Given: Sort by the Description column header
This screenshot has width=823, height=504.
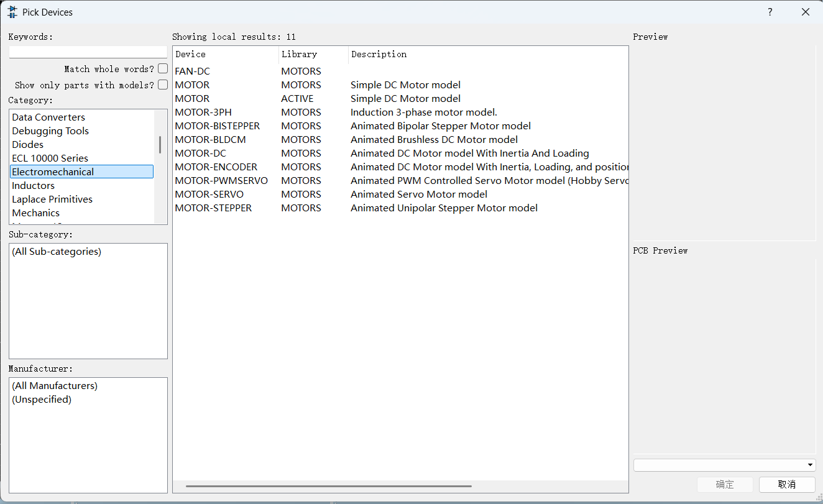Looking at the screenshot, I should [x=488, y=55].
